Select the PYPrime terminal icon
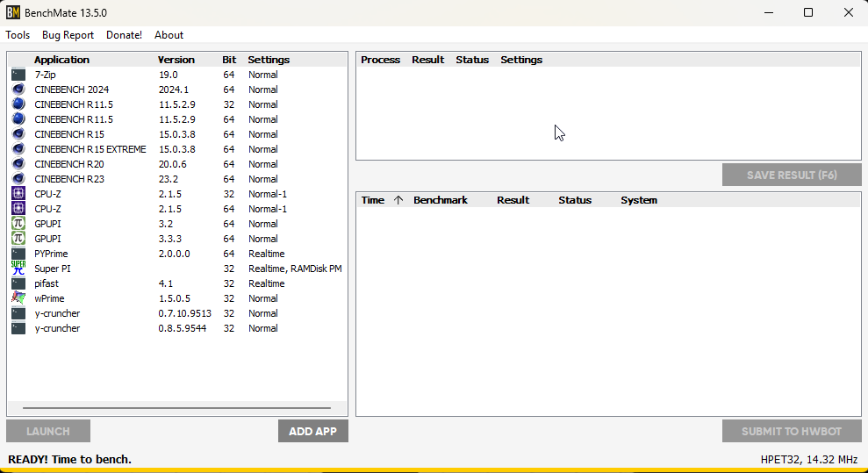Screen dimensions: 868x473 (18, 254)
